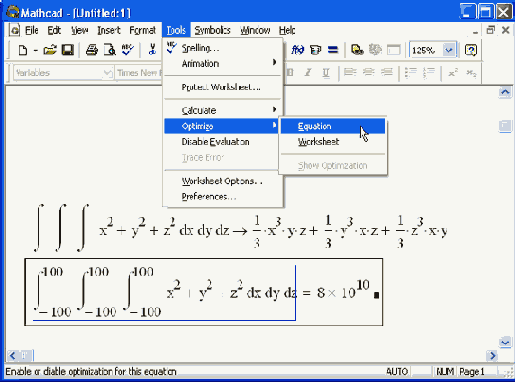The width and height of the screenshot is (515, 382).
Task: Click the Help question mark icon
Action: pos(471,50)
